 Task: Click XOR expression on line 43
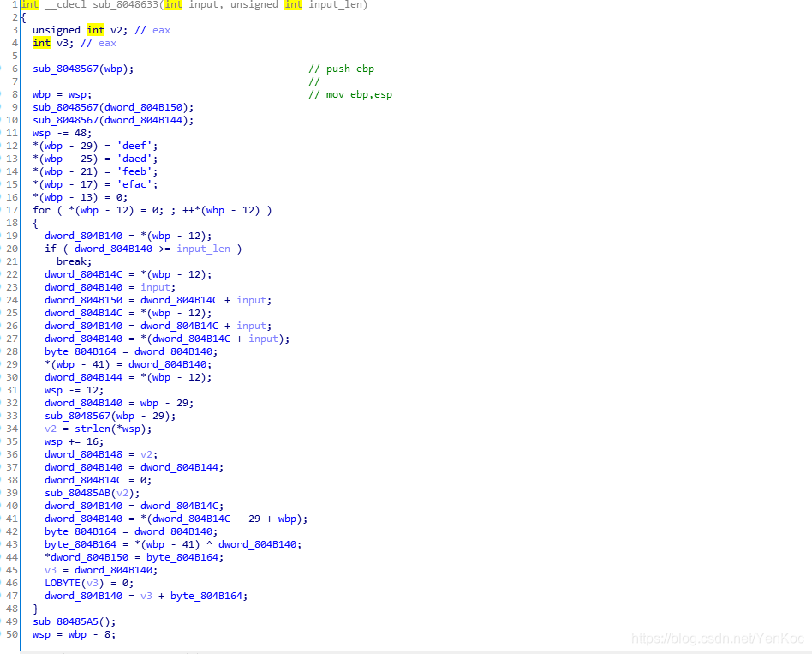(221, 544)
